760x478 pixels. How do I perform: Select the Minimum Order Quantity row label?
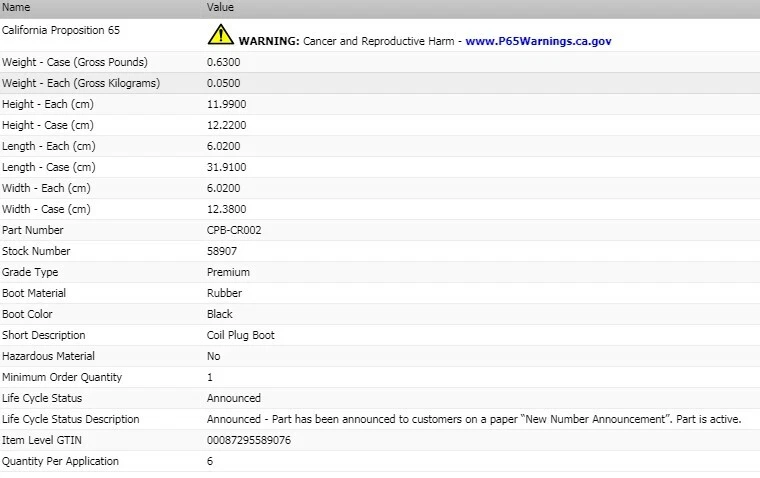coord(62,377)
